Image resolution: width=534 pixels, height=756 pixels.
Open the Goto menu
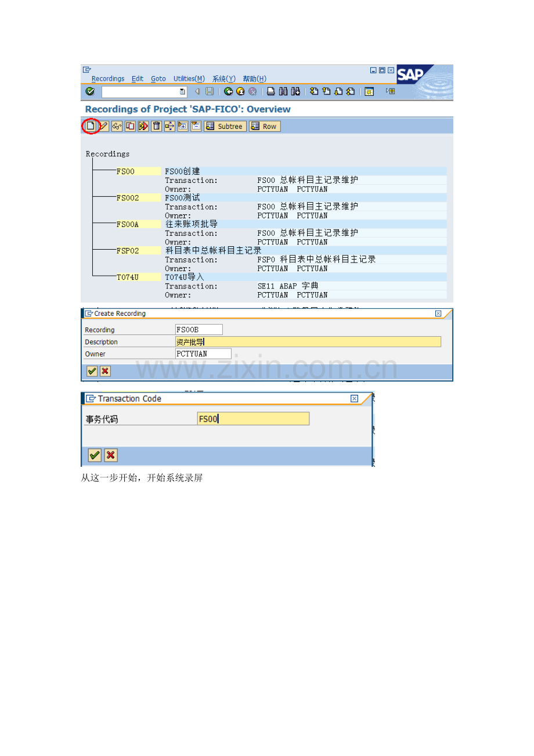tap(158, 79)
